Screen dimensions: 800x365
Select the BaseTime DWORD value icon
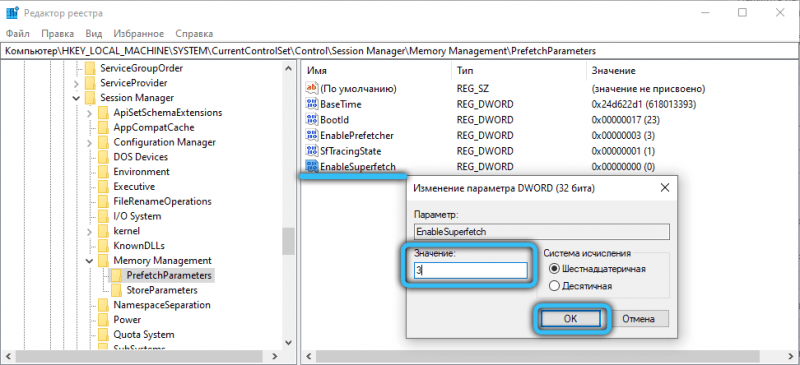(x=311, y=104)
